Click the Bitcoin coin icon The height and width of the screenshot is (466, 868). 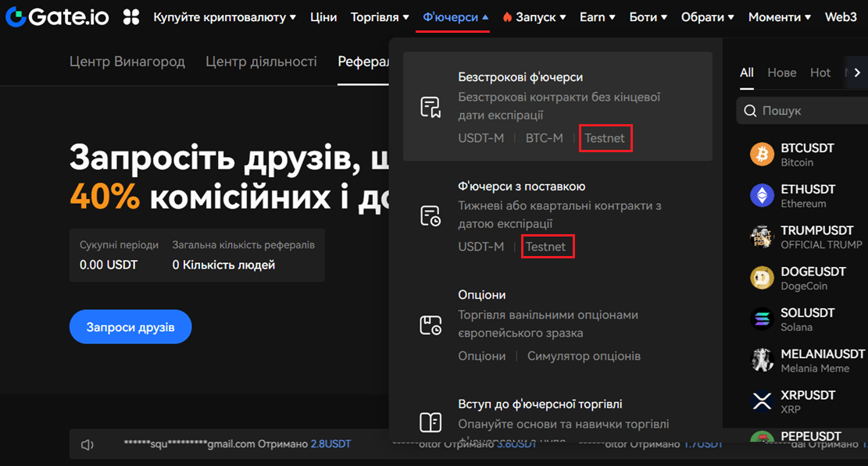[762, 155]
